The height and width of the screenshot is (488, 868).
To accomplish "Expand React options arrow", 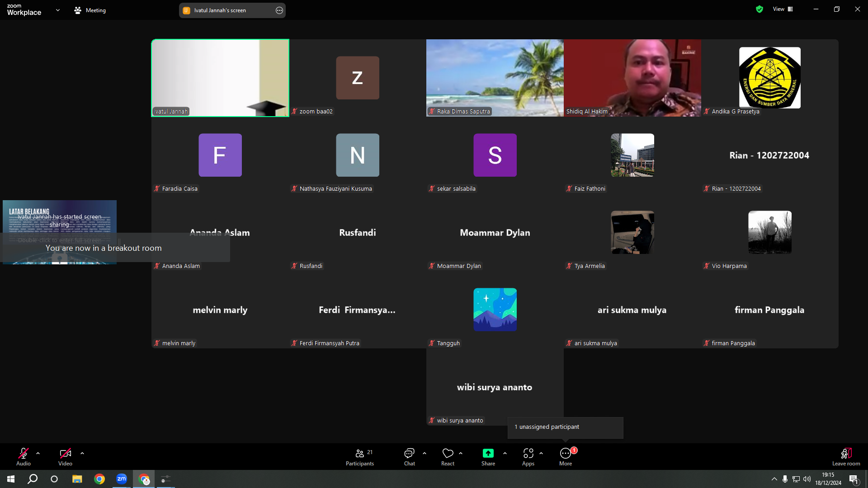I will click(461, 453).
